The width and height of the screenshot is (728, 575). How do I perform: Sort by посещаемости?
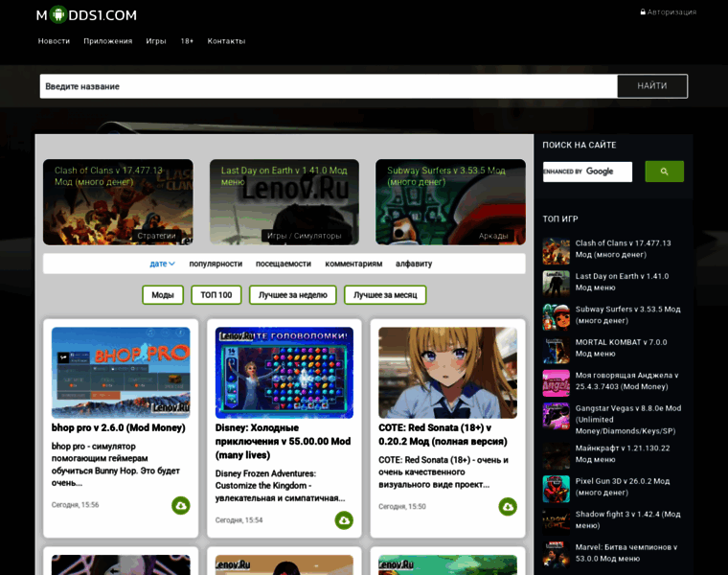284,264
